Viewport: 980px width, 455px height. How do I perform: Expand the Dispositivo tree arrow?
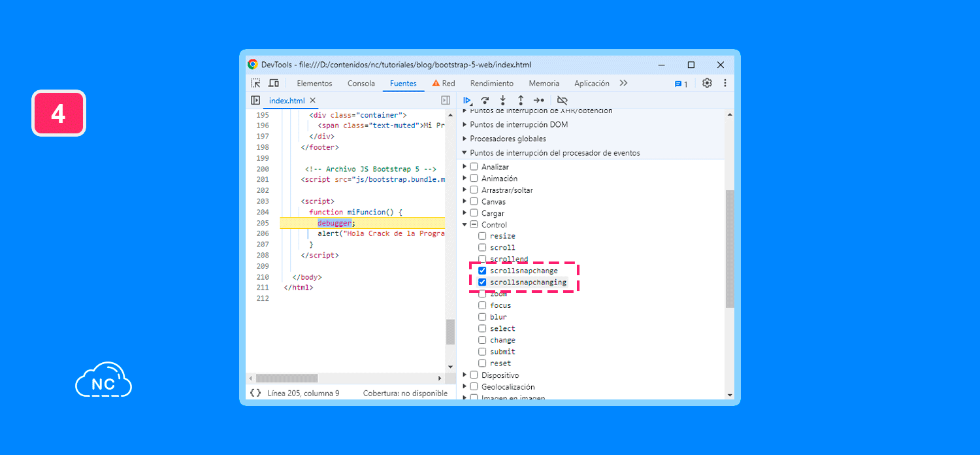[465, 375]
